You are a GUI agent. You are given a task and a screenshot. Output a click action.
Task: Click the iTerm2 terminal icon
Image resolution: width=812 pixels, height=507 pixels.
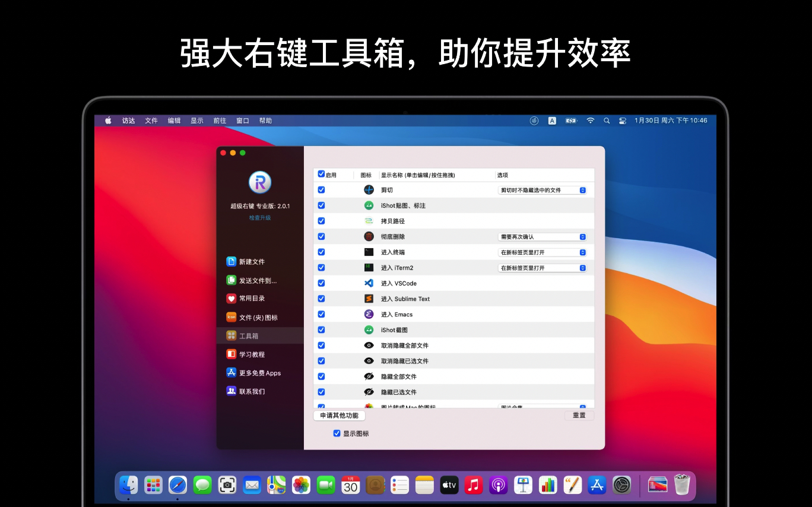[x=369, y=268]
